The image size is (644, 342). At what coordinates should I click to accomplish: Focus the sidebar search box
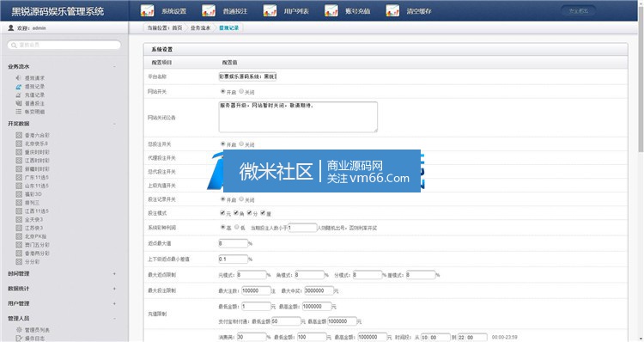(64, 45)
